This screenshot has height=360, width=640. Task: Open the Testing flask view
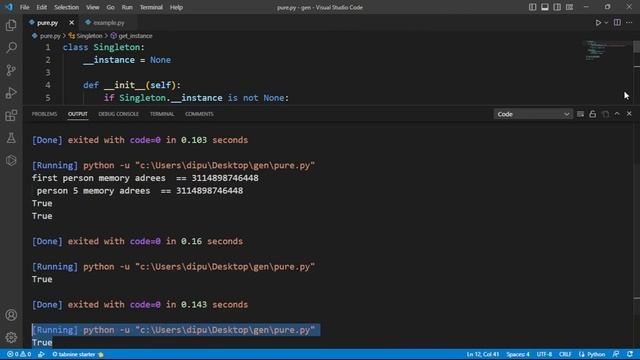(x=11, y=138)
